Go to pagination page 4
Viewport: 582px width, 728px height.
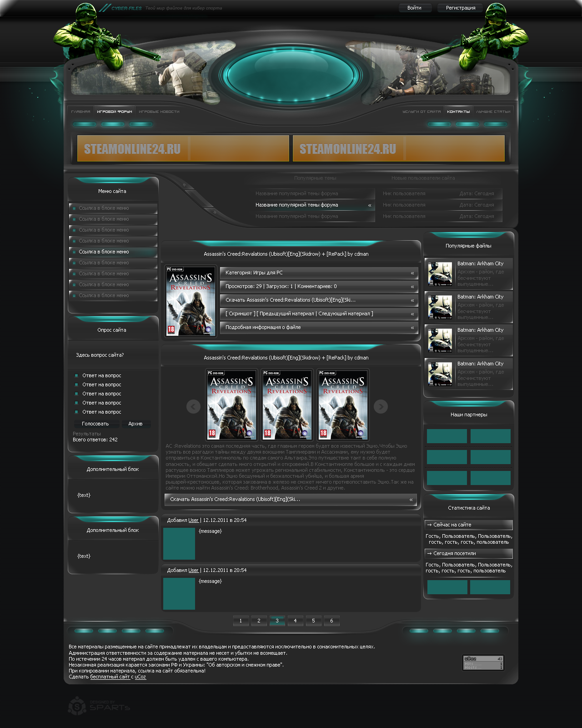click(295, 621)
